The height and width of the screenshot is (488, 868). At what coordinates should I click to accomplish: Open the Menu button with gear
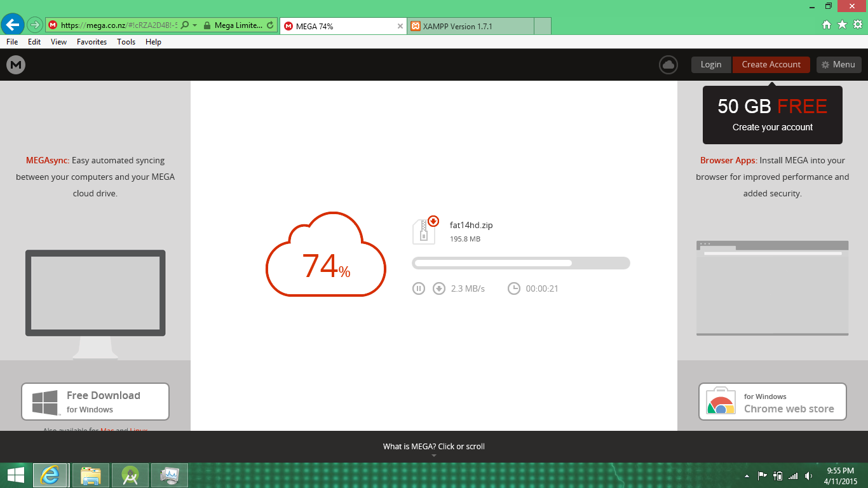(x=839, y=64)
